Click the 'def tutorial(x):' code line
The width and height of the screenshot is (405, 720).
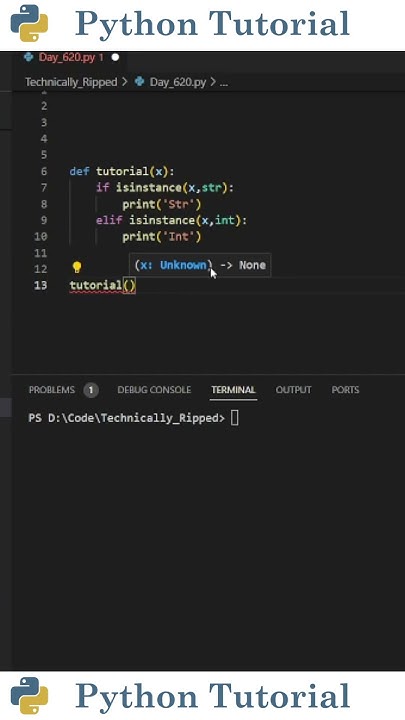[122, 171]
